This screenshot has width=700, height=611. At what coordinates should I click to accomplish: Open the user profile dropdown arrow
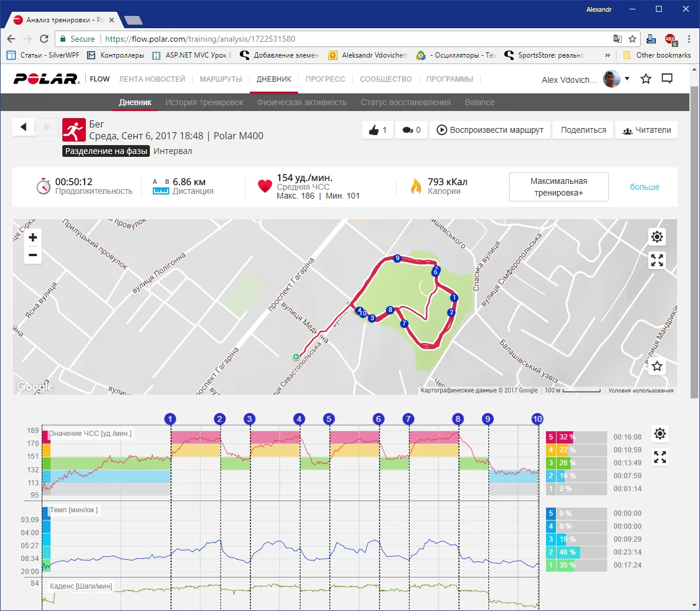click(x=627, y=79)
